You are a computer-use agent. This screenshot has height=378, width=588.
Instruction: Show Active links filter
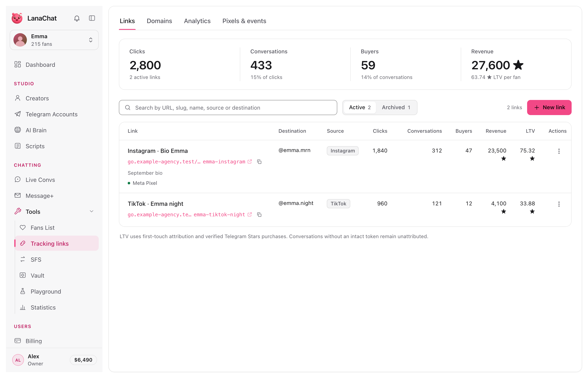pyautogui.click(x=360, y=108)
